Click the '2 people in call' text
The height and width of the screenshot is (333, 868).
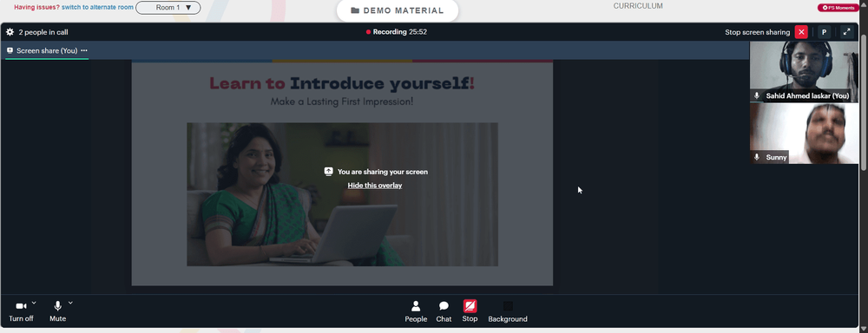(43, 32)
